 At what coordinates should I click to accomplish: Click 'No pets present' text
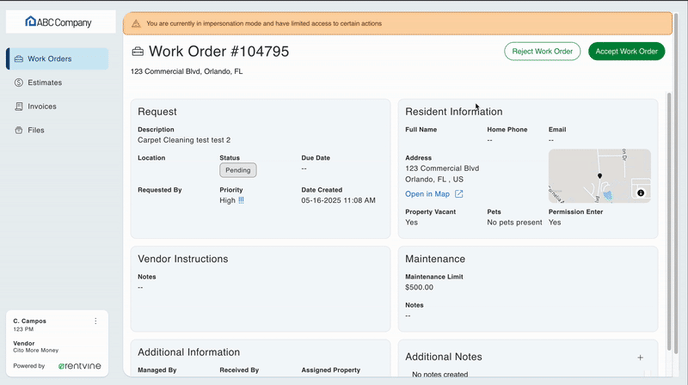point(514,222)
